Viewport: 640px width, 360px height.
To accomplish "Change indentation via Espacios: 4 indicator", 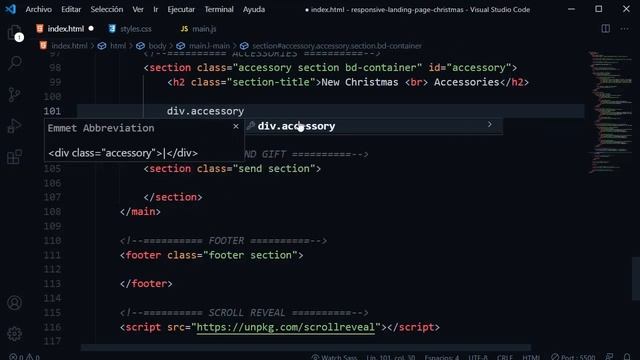I will [442, 357].
